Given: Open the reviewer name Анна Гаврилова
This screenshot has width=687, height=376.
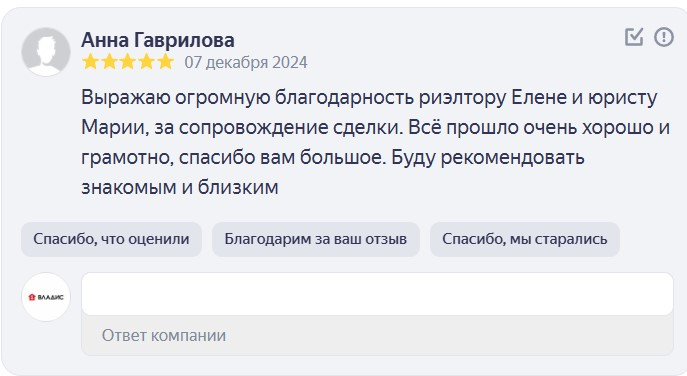Looking at the screenshot, I should 158,40.
